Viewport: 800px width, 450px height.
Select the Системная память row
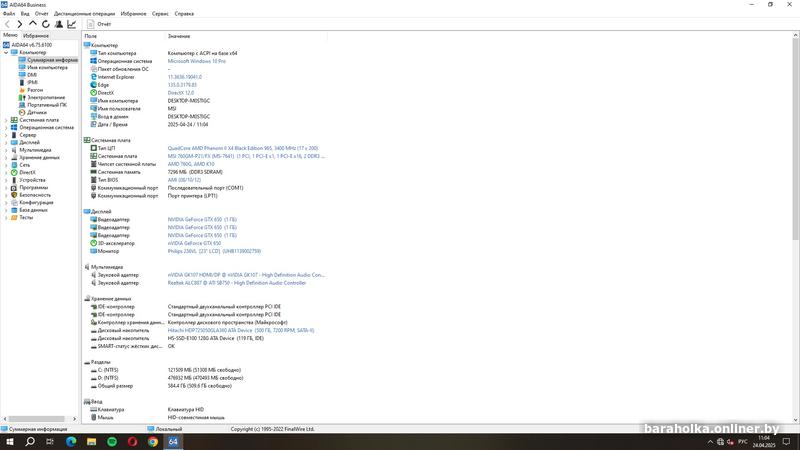tap(156, 172)
